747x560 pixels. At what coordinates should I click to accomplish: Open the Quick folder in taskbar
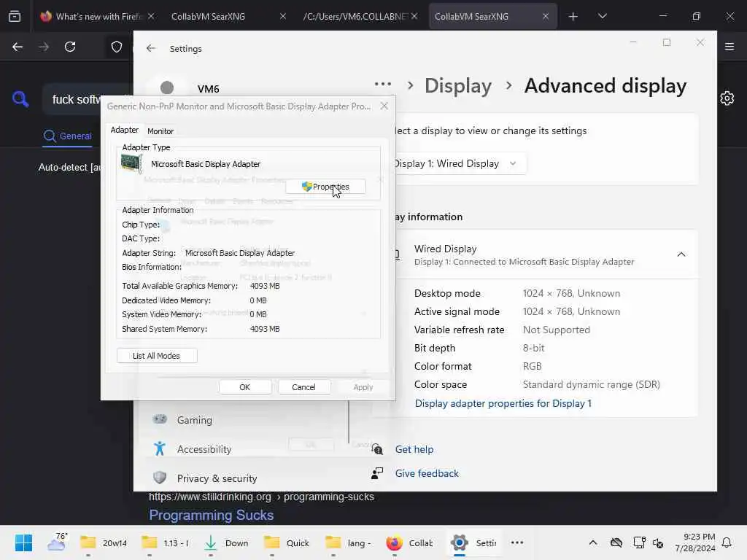[x=287, y=542]
